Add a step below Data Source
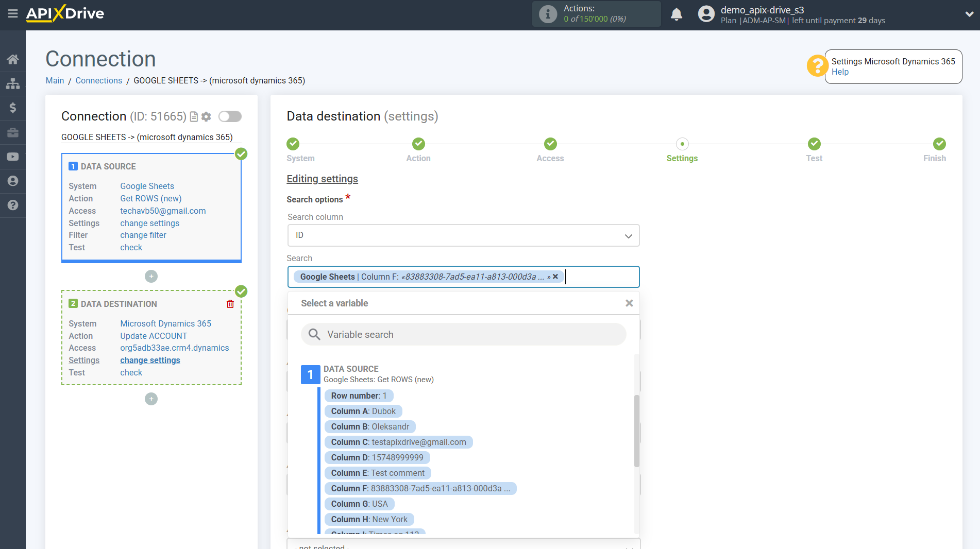 151,277
